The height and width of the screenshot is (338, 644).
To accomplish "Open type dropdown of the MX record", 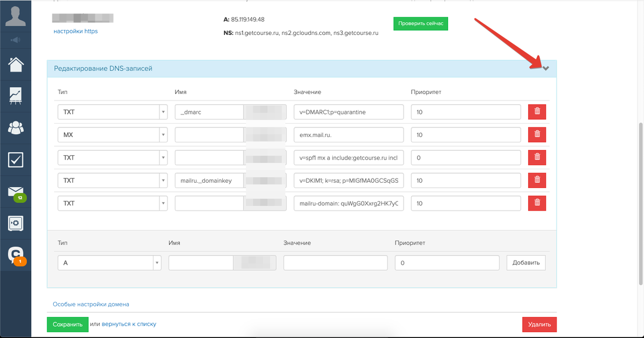I will [112, 135].
